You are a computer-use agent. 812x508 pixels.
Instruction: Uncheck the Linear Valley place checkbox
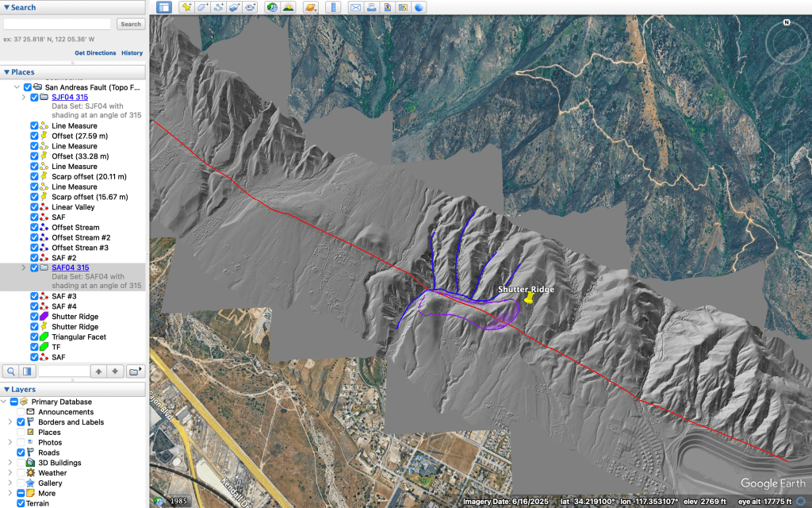34,207
